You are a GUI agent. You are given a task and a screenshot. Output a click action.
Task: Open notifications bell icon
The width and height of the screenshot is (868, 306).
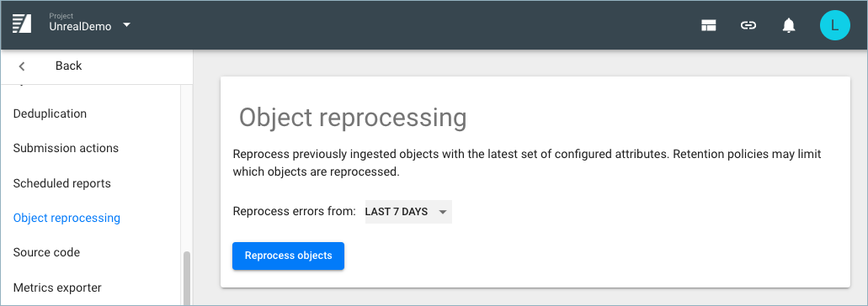(x=789, y=25)
